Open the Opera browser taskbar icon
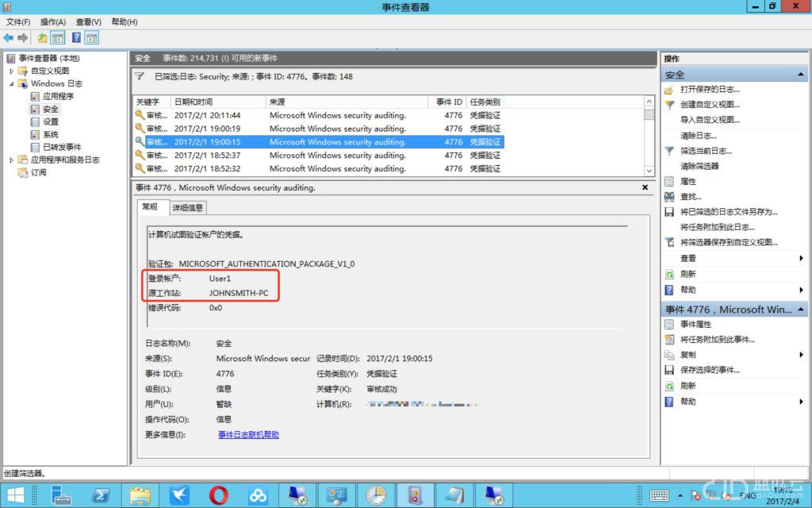The height and width of the screenshot is (508, 812). click(219, 495)
